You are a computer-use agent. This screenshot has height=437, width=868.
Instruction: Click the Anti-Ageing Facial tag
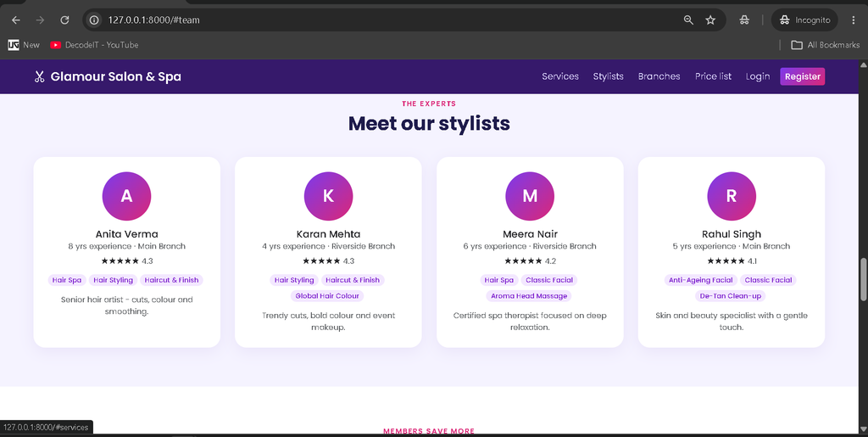click(x=701, y=280)
